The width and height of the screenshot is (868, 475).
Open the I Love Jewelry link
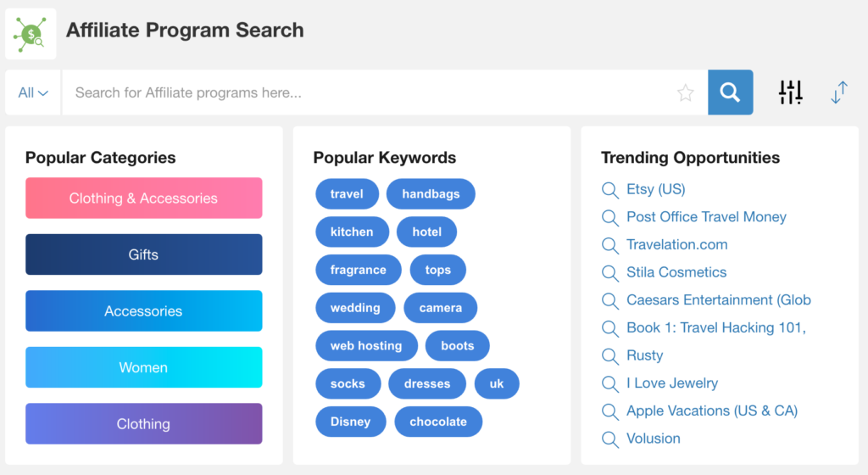click(x=672, y=383)
